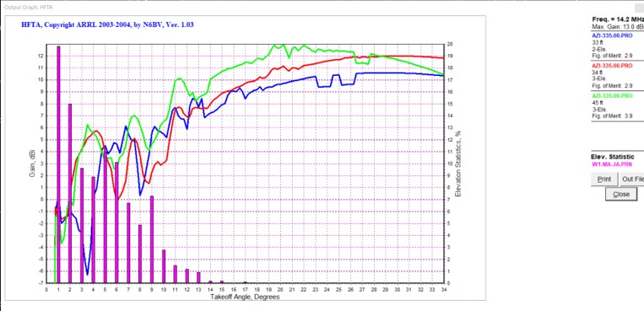The width and height of the screenshot is (644, 311).
Task: Click x-axis tick label 20
Action: [x=280, y=289]
